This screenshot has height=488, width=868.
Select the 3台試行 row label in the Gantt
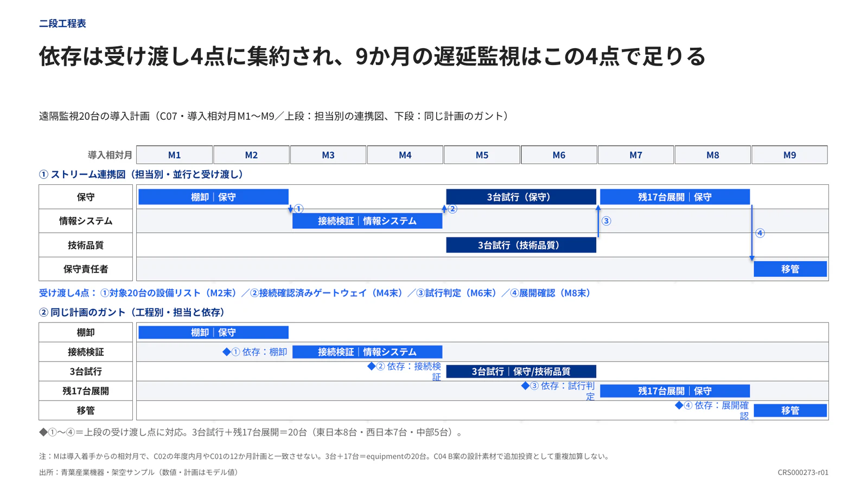pos(86,371)
